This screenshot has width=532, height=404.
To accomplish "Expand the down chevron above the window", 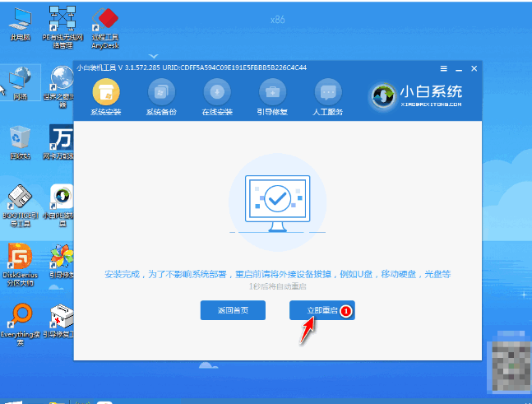I will 154,56.
